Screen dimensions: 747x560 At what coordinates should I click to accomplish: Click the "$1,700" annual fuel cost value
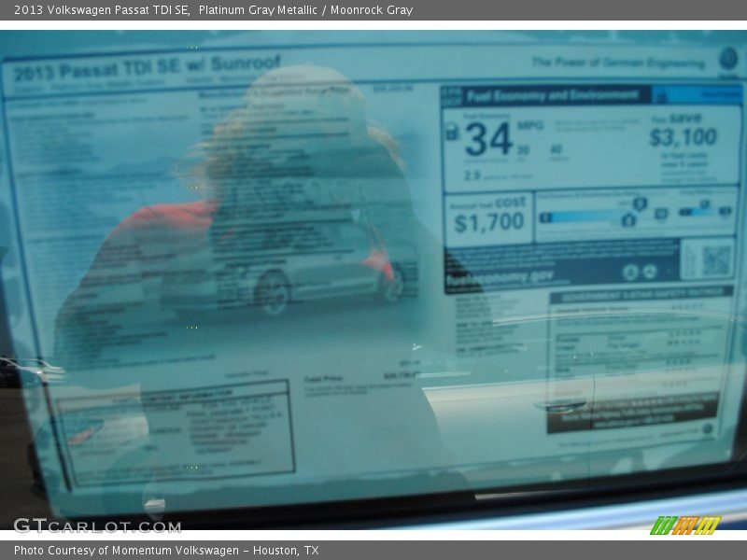point(488,222)
